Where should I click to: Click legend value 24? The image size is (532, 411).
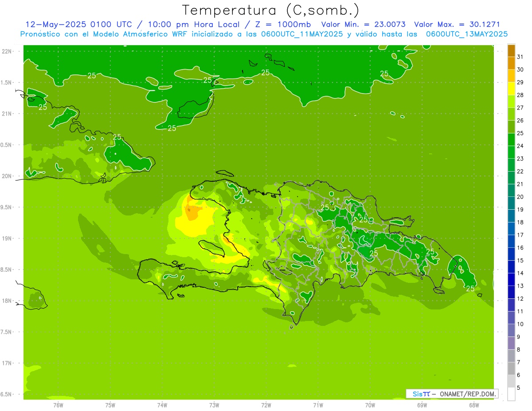pyautogui.click(x=520, y=146)
